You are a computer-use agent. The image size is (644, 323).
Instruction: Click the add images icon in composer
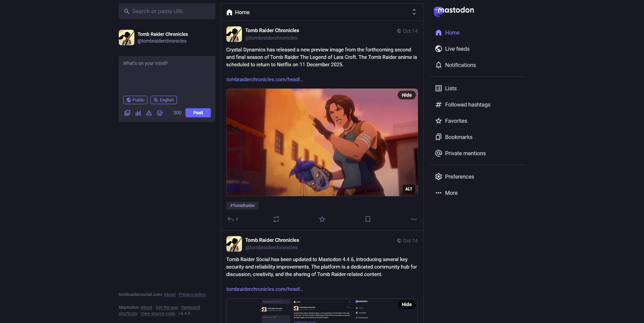[127, 113]
